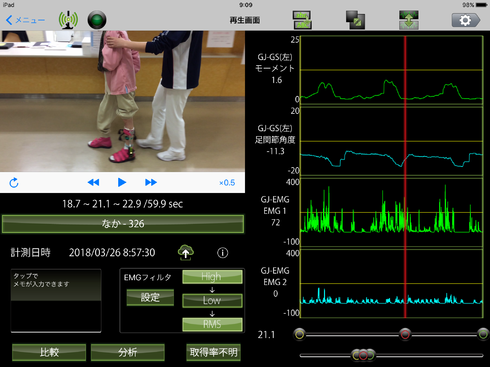Tap the green wireless sensor connection icon
This screenshot has height=367, width=490.
coord(68,20)
